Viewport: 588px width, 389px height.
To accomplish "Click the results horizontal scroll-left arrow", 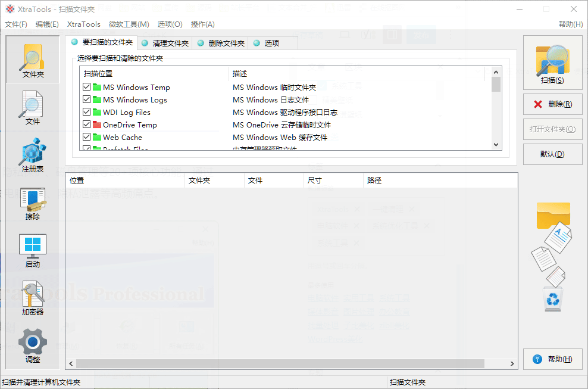I will coord(71,363).
